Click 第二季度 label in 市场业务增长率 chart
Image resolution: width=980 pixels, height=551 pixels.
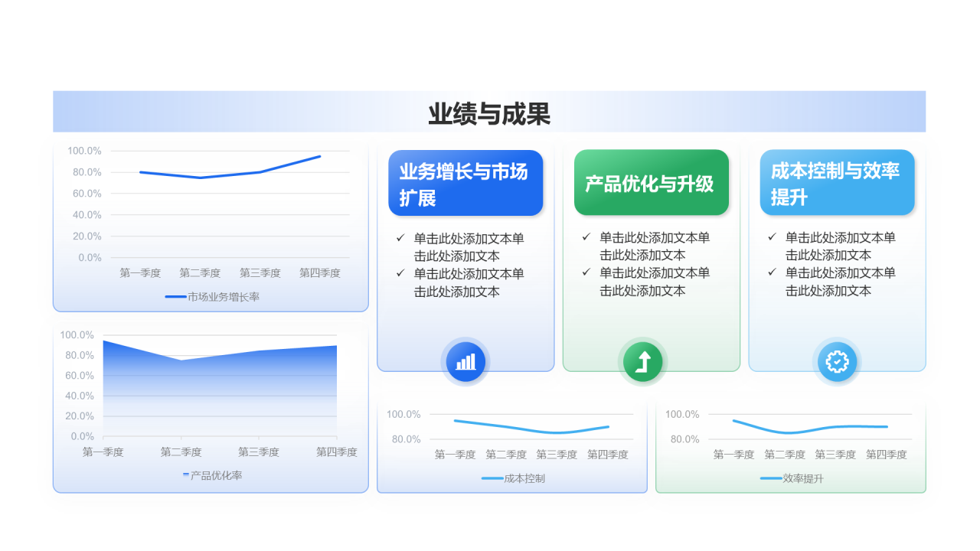click(x=200, y=272)
